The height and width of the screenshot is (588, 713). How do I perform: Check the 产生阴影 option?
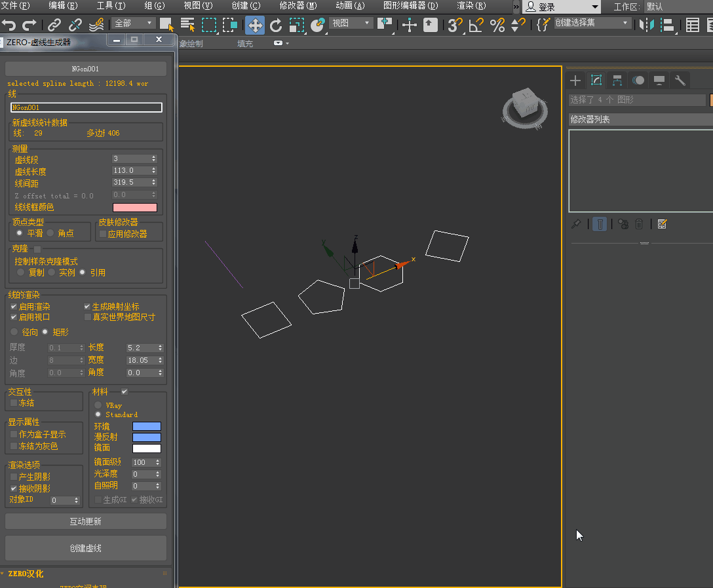click(x=14, y=477)
